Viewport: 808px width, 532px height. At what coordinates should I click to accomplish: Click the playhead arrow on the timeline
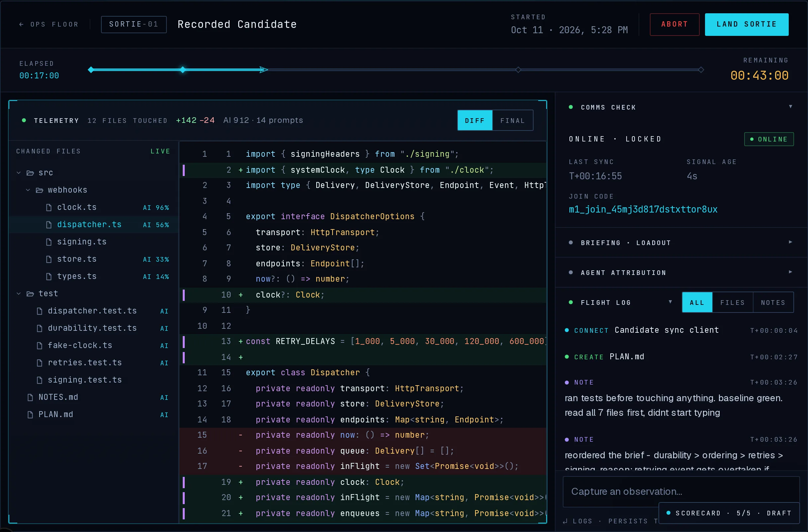(264, 70)
